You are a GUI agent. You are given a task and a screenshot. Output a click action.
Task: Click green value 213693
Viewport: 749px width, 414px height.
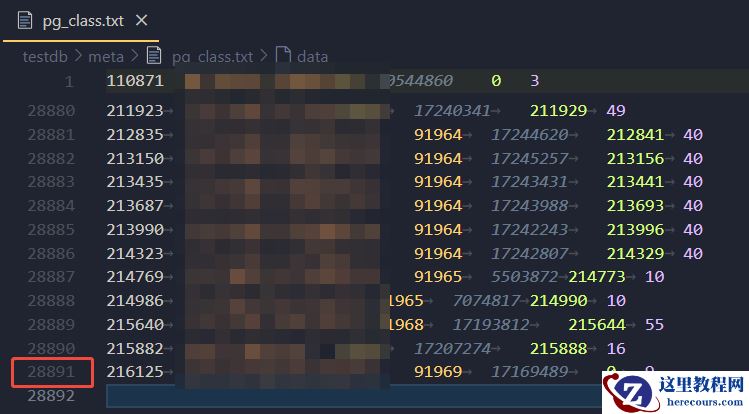click(635, 206)
